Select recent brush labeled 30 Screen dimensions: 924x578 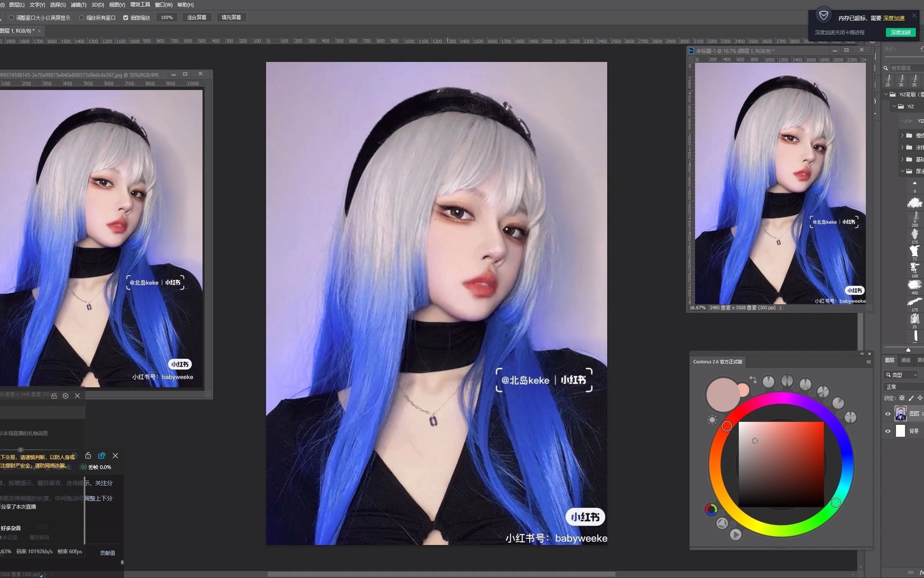[x=901, y=80]
